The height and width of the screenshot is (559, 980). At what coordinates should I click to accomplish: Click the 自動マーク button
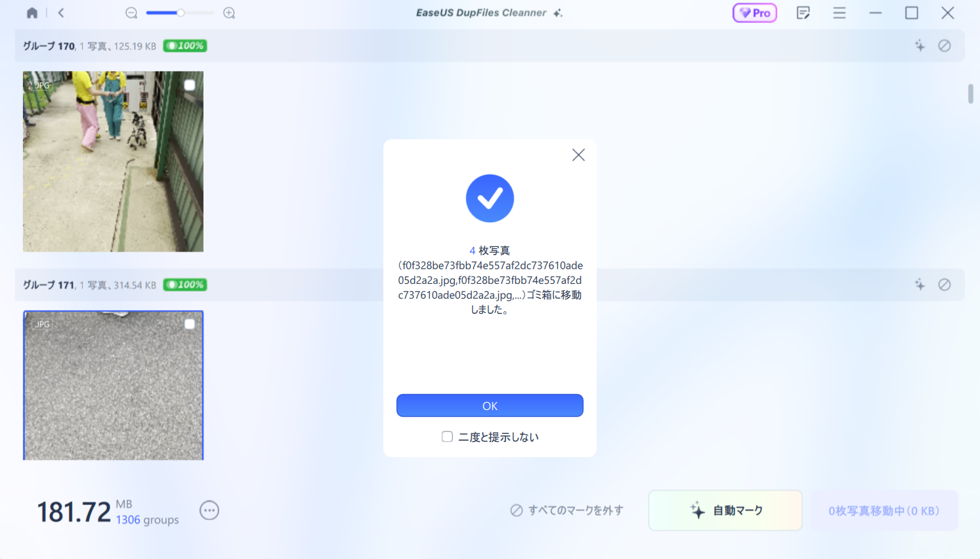tap(725, 510)
